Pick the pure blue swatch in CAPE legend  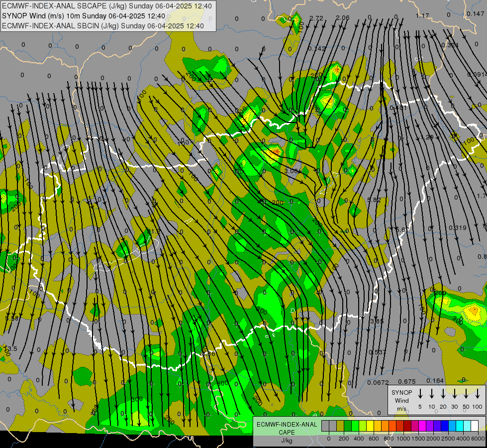tap(444, 426)
